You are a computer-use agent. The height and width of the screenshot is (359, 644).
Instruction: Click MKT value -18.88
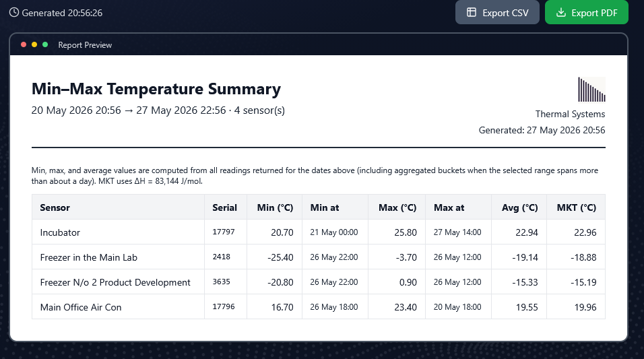pyautogui.click(x=583, y=257)
